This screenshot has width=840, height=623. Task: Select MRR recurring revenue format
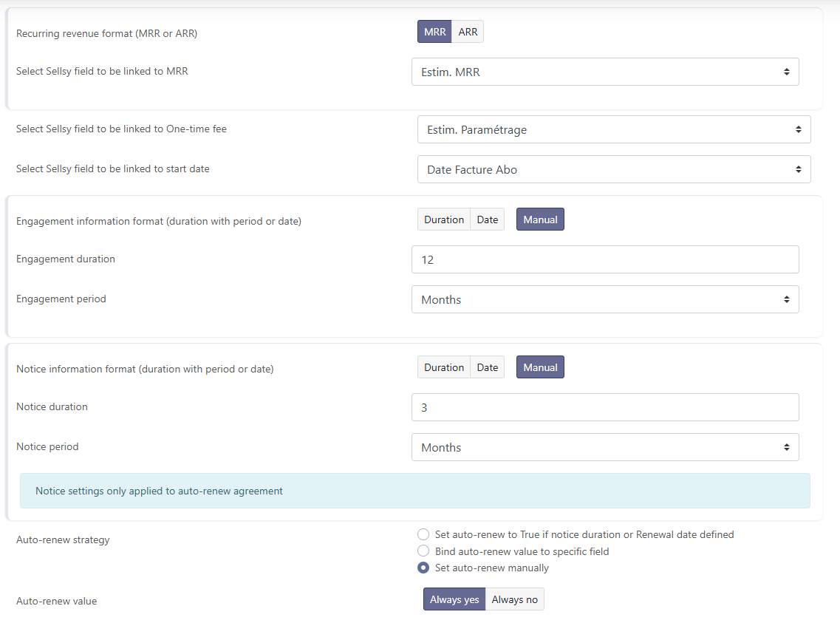(x=434, y=32)
